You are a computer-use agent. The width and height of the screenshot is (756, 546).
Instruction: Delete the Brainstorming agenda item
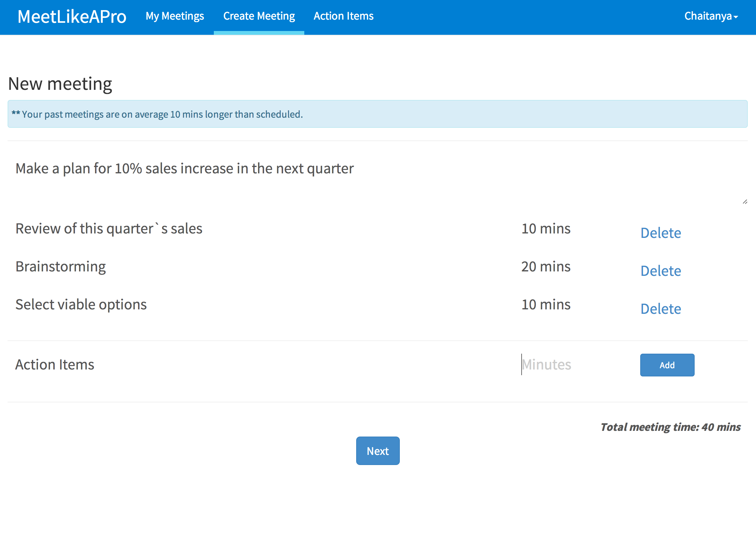pyautogui.click(x=660, y=271)
